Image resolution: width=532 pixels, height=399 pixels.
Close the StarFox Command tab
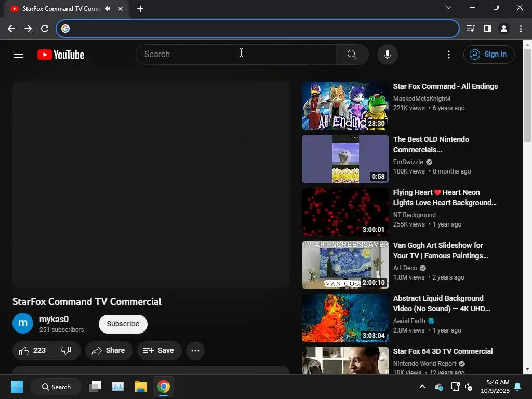coord(121,9)
